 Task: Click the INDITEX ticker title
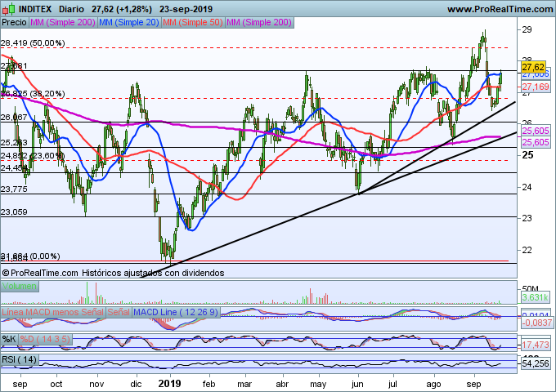(x=35, y=9)
